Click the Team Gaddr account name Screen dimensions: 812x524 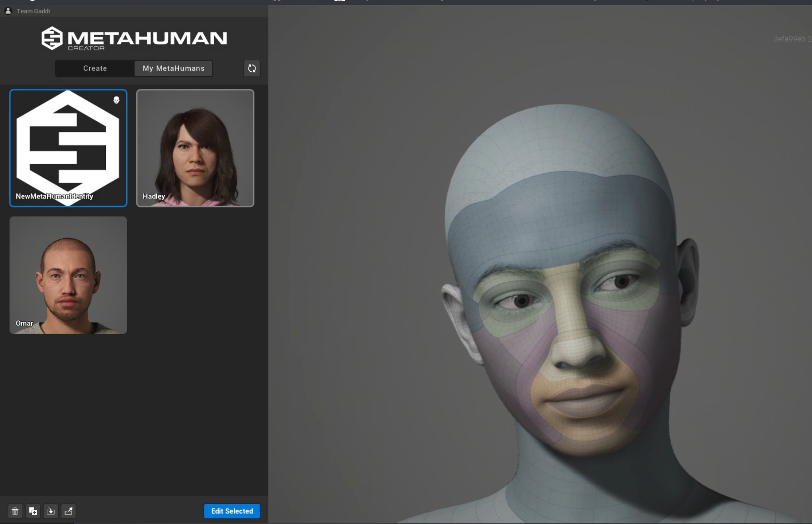click(33, 11)
